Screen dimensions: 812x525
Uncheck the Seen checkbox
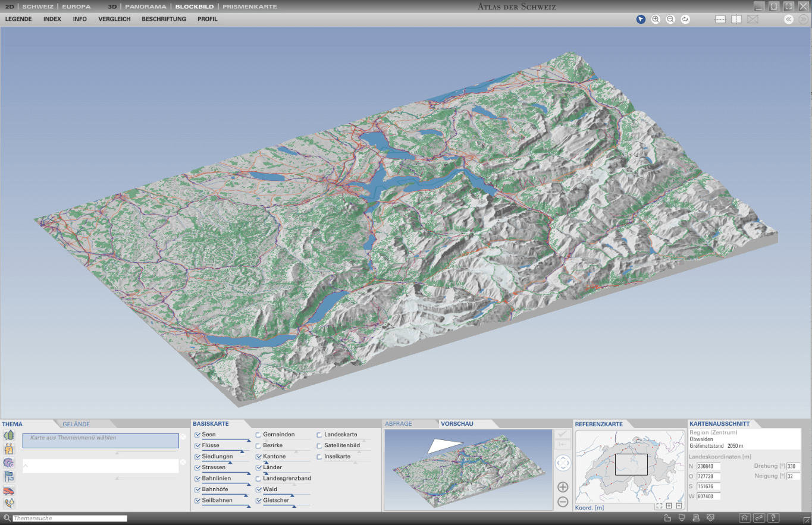(x=197, y=435)
